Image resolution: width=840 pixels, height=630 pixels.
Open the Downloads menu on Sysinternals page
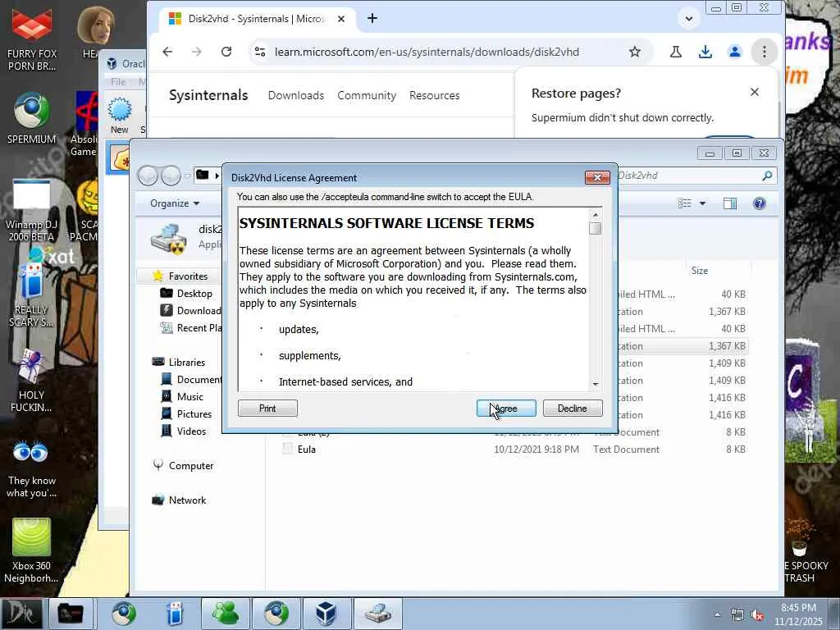295,95
